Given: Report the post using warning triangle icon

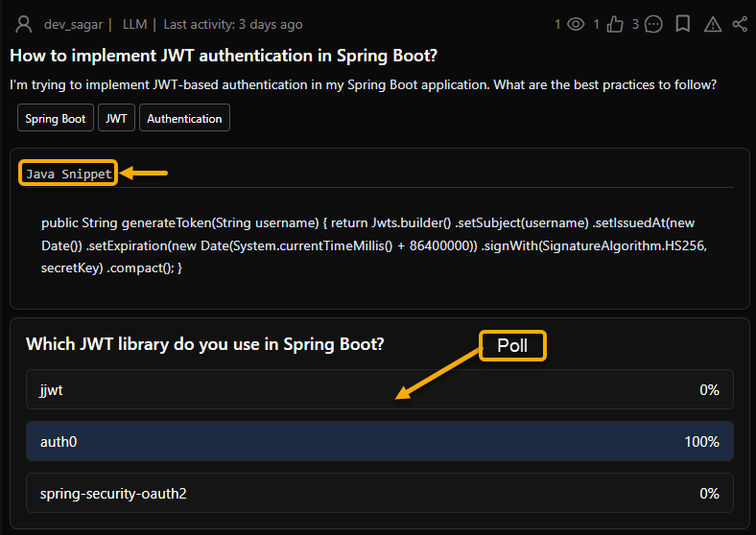Looking at the screenshot, I should [x=712, y=24].
